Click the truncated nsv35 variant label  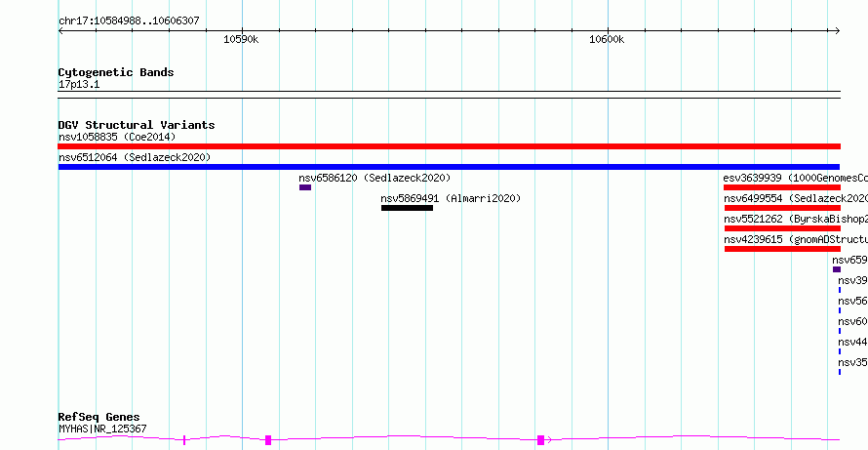[x=852, y=362]
